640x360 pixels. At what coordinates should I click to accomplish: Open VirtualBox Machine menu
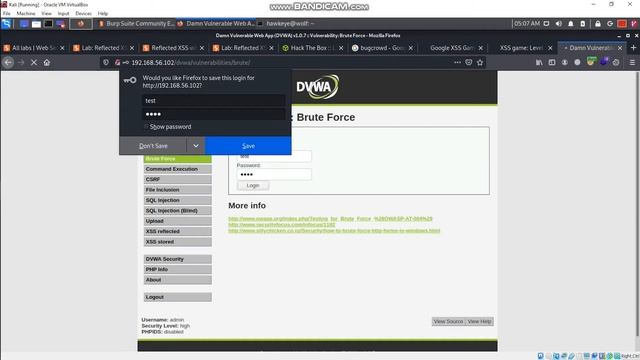pos(26,13)
